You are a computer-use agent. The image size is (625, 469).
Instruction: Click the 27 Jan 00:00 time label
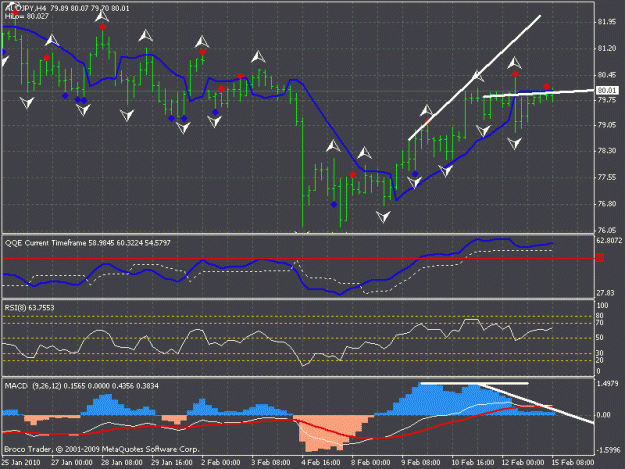click(72, 462)
